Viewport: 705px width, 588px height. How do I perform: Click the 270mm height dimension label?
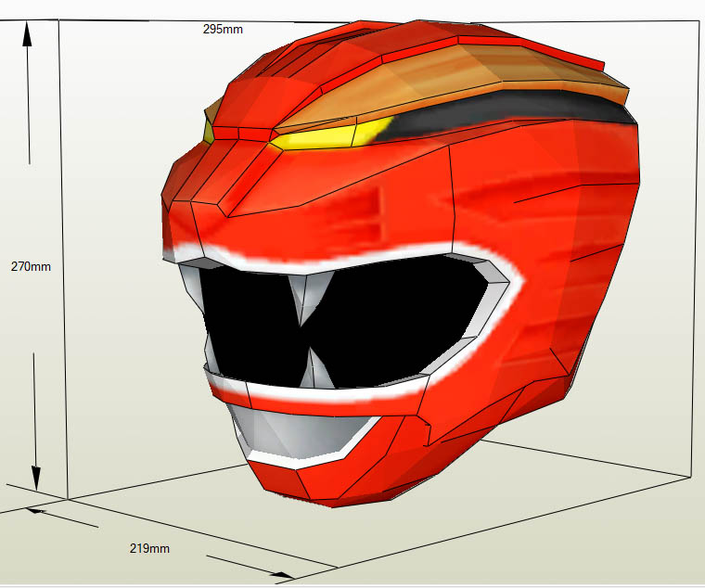point(31,266)
